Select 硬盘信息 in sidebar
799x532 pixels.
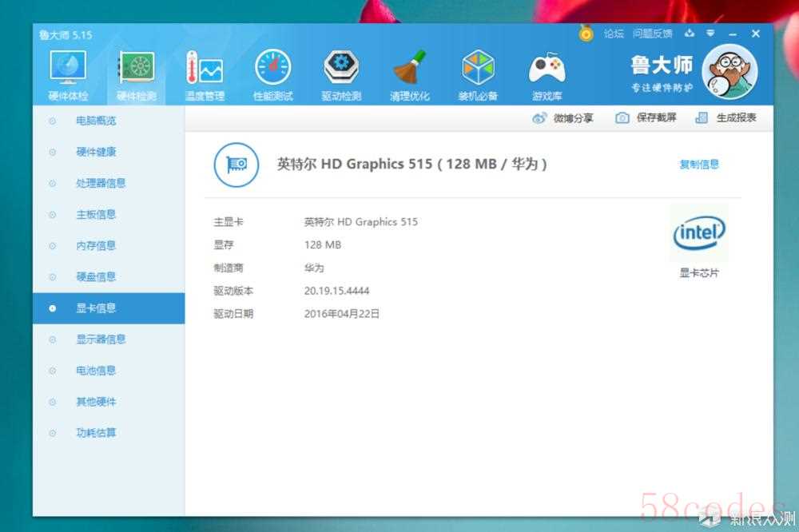coord(109,276)
